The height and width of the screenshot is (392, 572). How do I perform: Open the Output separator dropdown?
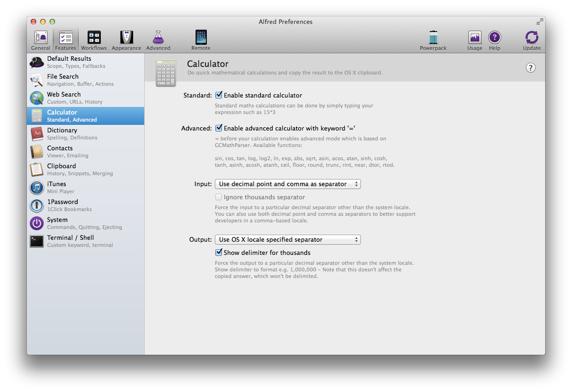[x=288, y=240]
